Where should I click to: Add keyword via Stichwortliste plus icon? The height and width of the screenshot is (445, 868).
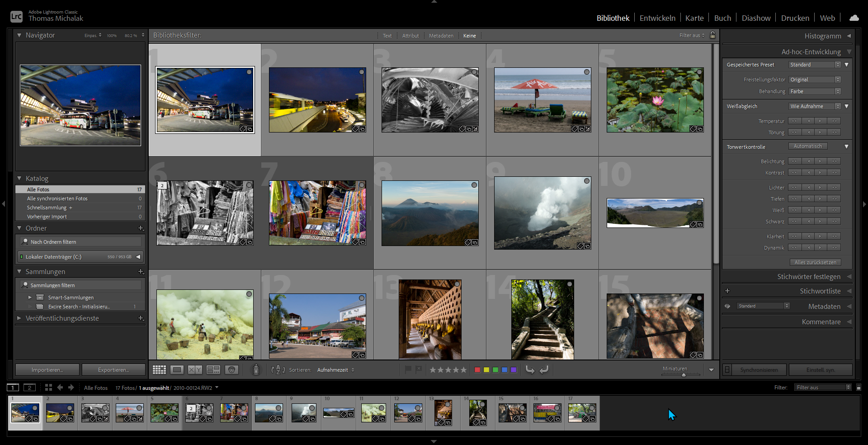point(727,291)
